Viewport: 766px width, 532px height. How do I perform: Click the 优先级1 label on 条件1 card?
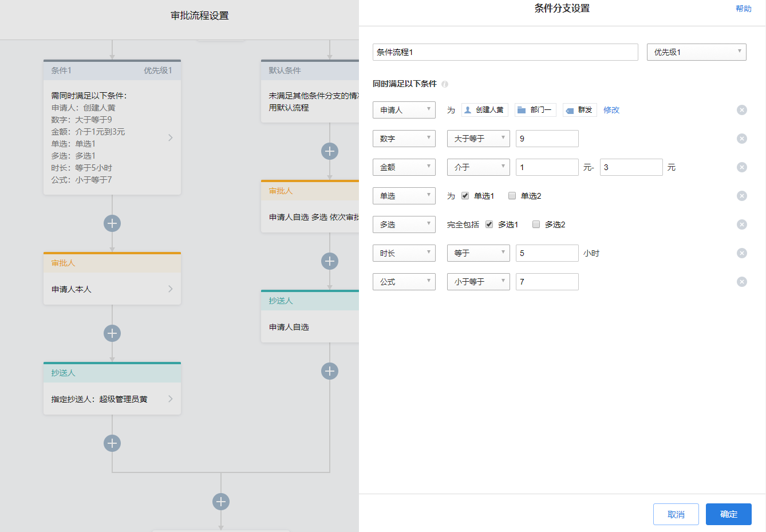click(158, 70)
